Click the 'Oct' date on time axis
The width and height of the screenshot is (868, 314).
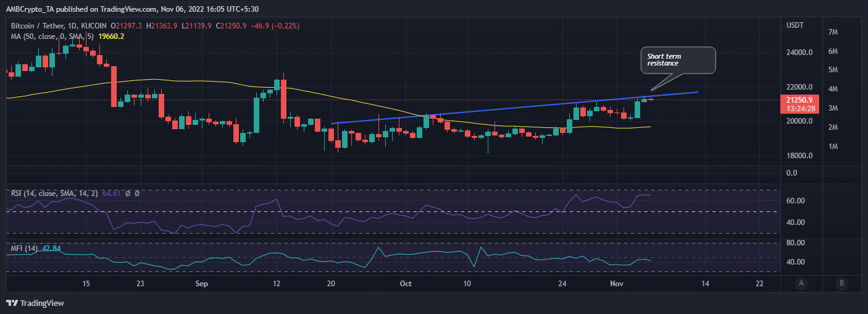coord(405,284)
